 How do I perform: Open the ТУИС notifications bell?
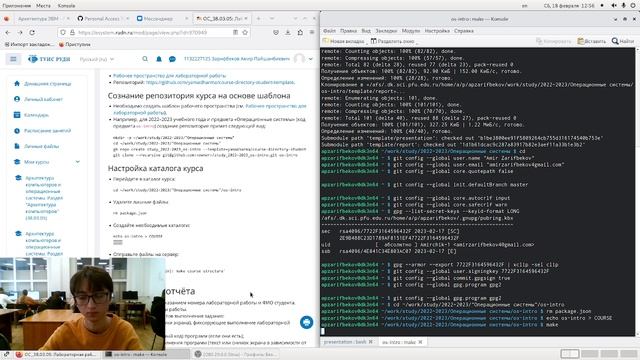click(x=159, y=59)
